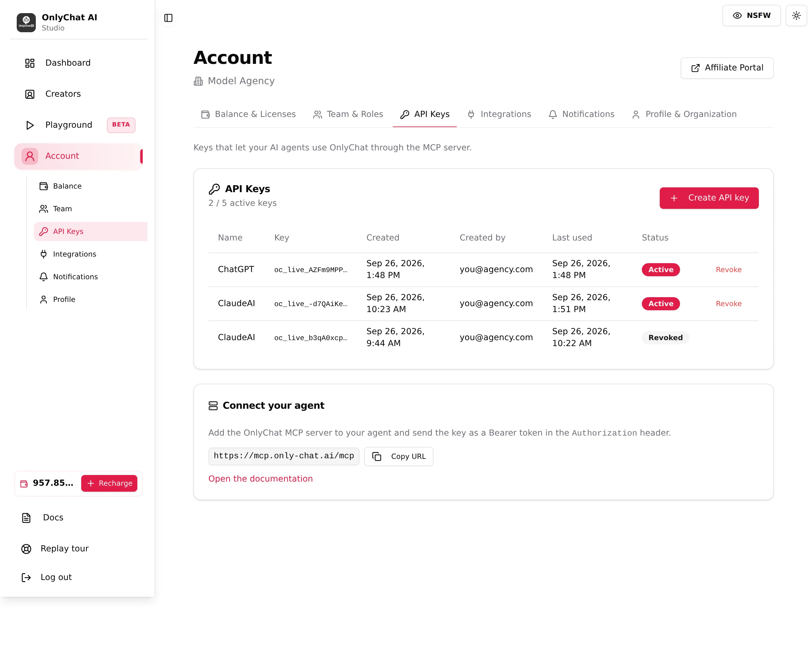Open the Playground beta section
The width and height of the screenshot is (812, 654).
tap(79, 125)
